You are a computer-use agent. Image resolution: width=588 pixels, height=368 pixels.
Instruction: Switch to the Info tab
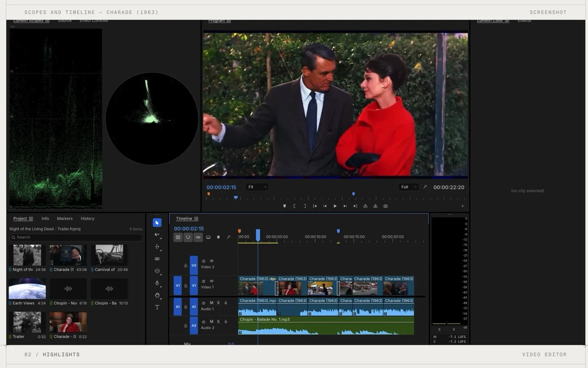(45, 218)
